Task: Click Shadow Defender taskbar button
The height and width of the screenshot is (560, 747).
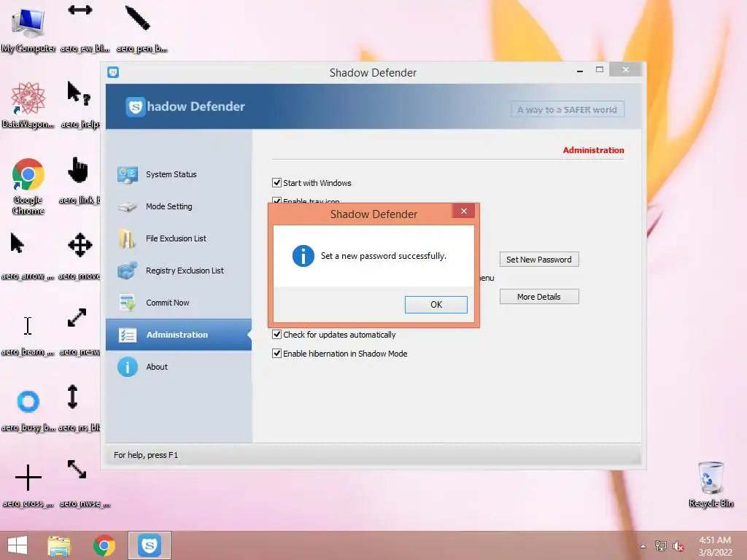Action: 149,545
